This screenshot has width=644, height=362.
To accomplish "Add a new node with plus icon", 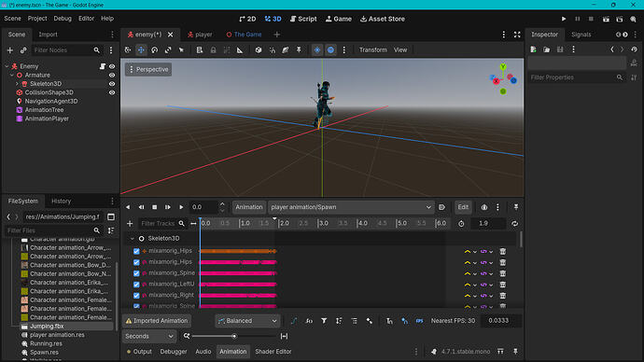I will 10,50.
